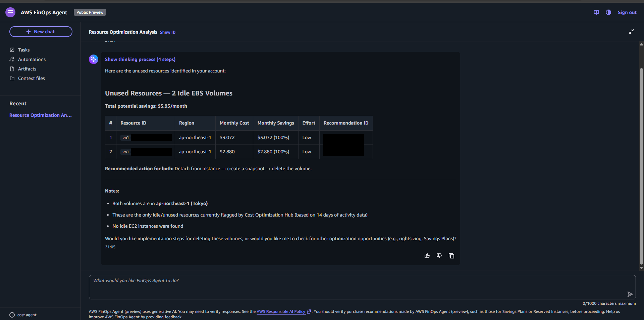Screen dimensions: 644x320
Task: Click the Sign out link
Action: coord(627,12)
